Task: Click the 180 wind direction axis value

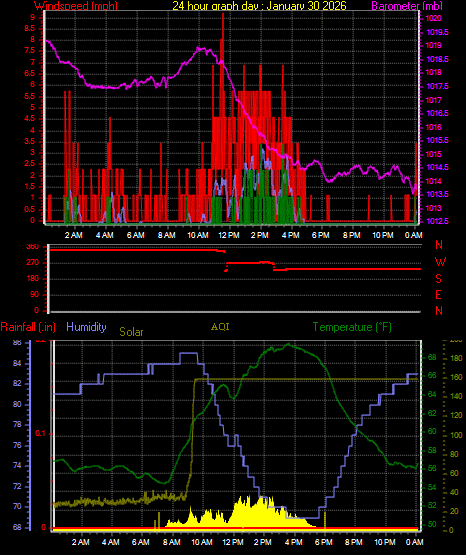Action: pos(33,279)
